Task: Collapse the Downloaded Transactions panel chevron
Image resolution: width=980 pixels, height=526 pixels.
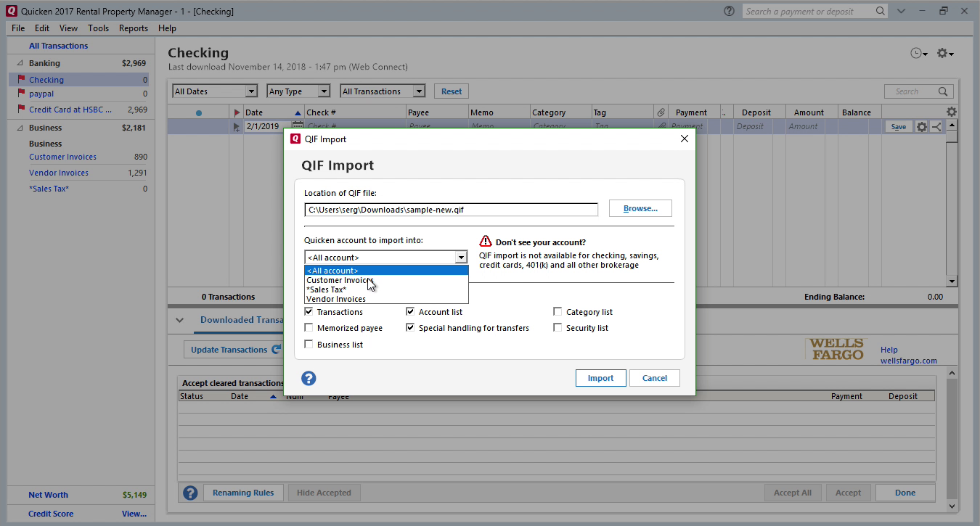Action: click(179, 320)
